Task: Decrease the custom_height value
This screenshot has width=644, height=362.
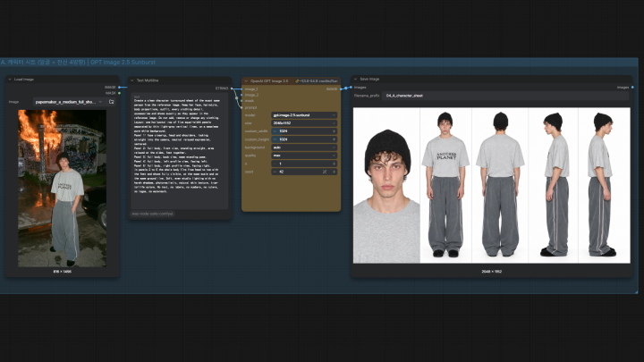Action: click(x=275, y=139)
